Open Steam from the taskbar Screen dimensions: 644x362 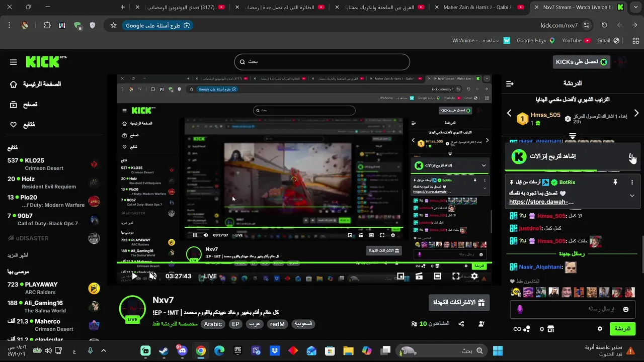[x=164, y=351]
